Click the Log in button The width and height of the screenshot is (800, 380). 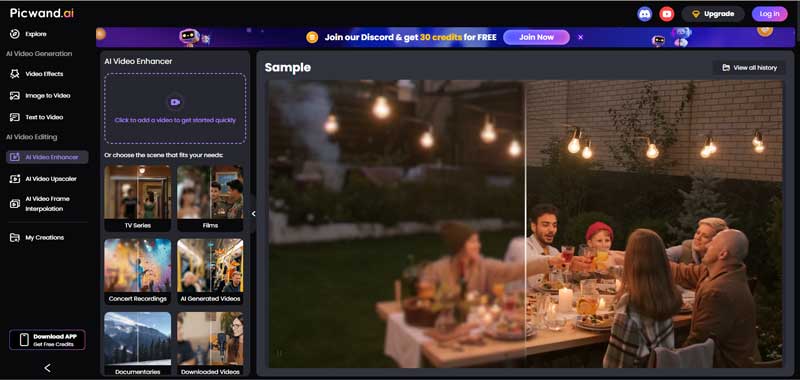769,14
